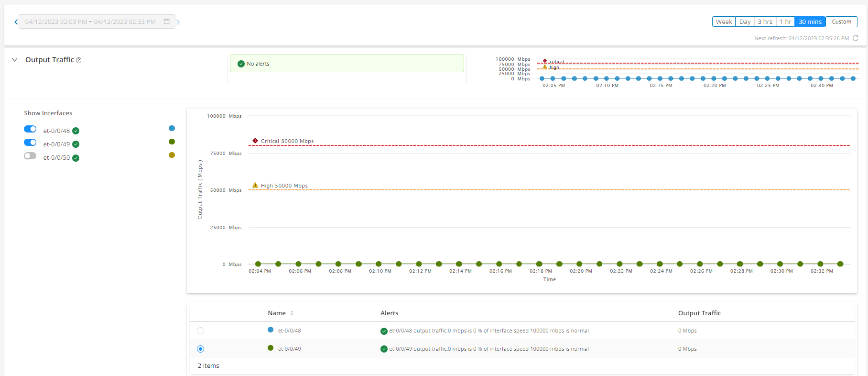Select the et-0/0/48 row radio button
Viewport: 868px width, 376px height.
200,331
